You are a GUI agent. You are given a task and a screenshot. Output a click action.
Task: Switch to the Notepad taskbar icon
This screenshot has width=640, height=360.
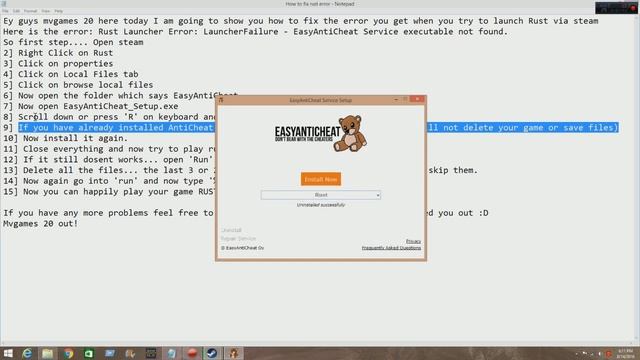click(x=171, y=353)
